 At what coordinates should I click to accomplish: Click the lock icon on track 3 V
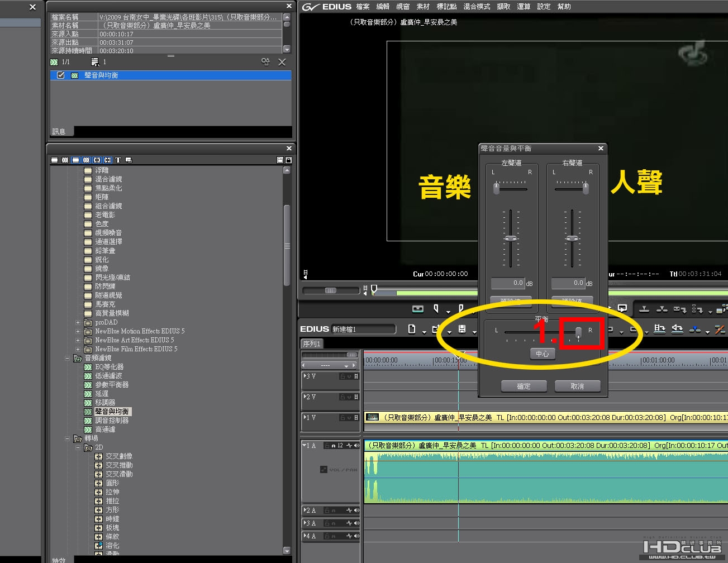[x=342, y=376]
